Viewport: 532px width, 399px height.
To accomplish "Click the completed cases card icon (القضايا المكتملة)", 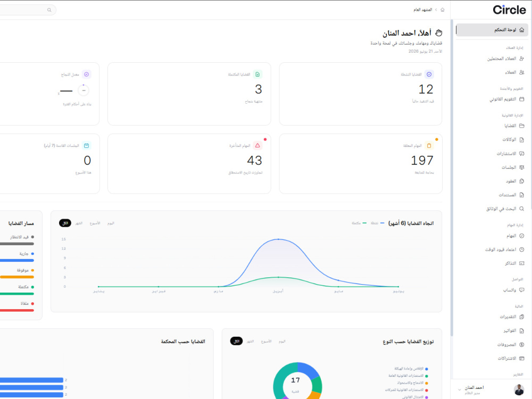I will tap(257, 74).
